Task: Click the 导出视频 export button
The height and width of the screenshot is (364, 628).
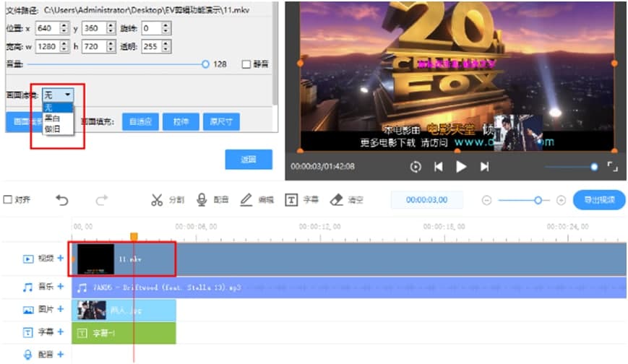Action: click(599, 200)
